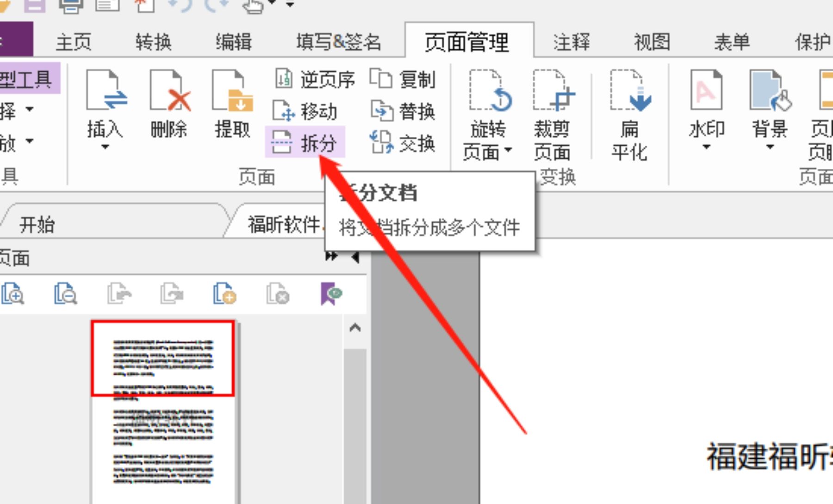Switch to the 开始 document tab
The width and height of the screenshot is (833, 504).
[x=37, y=225]
